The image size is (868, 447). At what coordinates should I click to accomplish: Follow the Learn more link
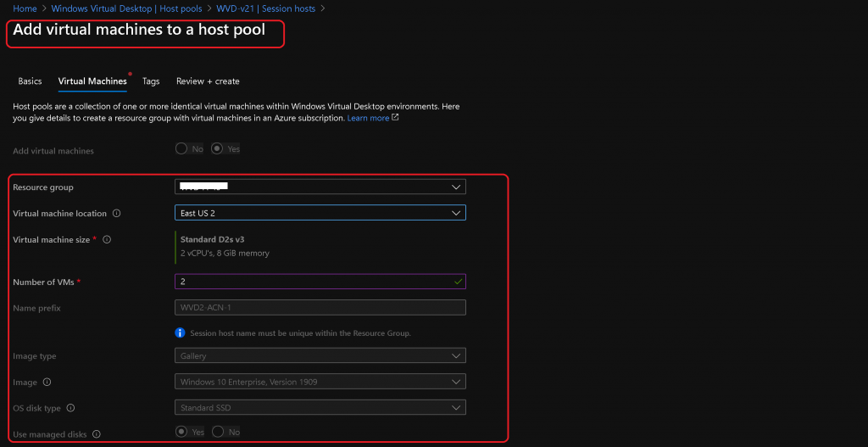(x=368, y=118)
